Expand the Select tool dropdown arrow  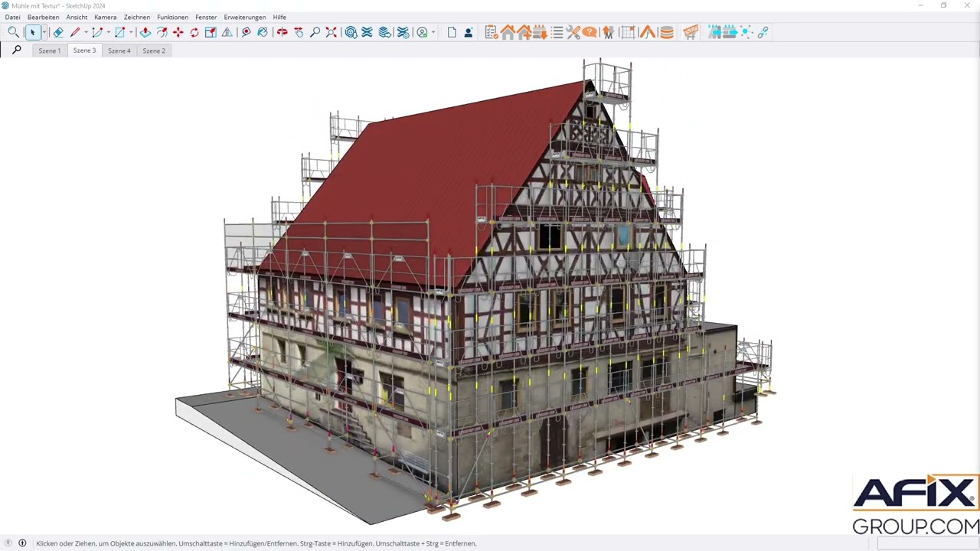(x=44, y=32)
